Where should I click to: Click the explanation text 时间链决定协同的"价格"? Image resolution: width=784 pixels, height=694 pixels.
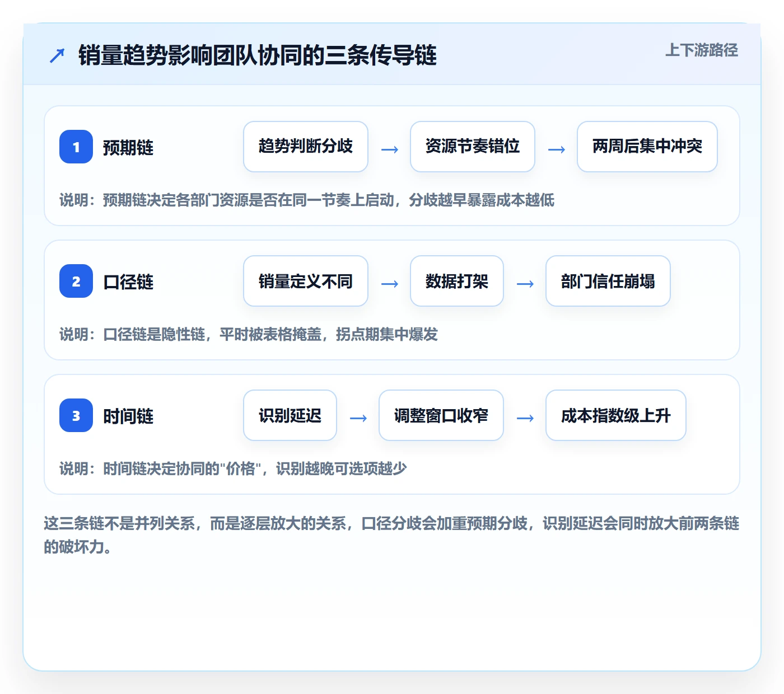point(233,469)
